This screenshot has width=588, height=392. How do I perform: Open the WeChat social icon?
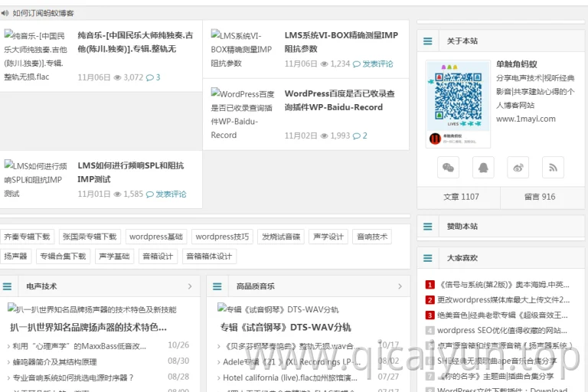tap(448, 168)
